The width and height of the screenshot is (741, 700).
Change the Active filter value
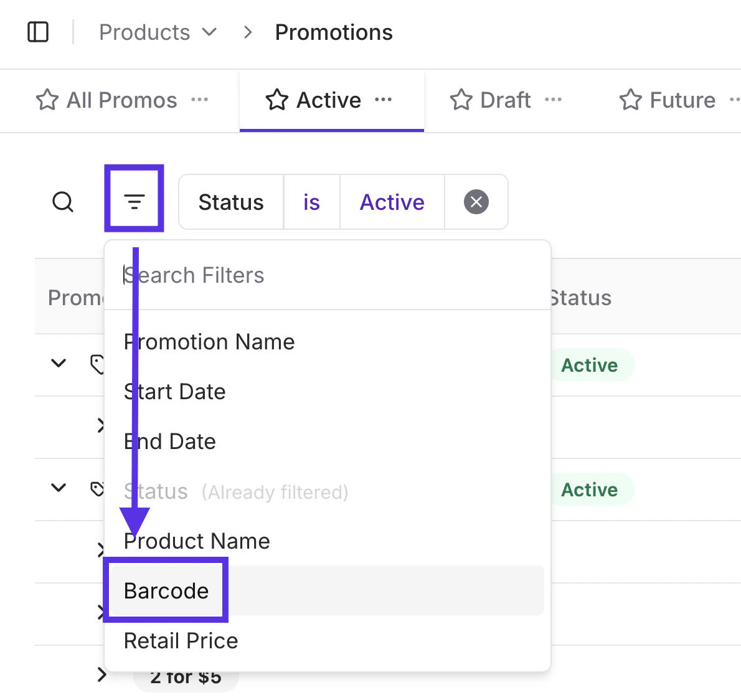(392, 202)
